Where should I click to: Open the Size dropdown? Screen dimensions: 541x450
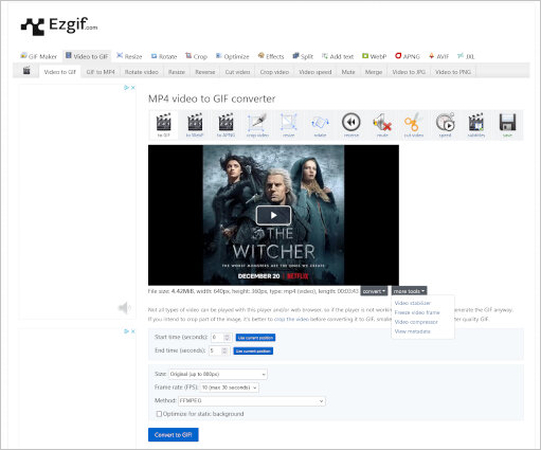point(218,374)
